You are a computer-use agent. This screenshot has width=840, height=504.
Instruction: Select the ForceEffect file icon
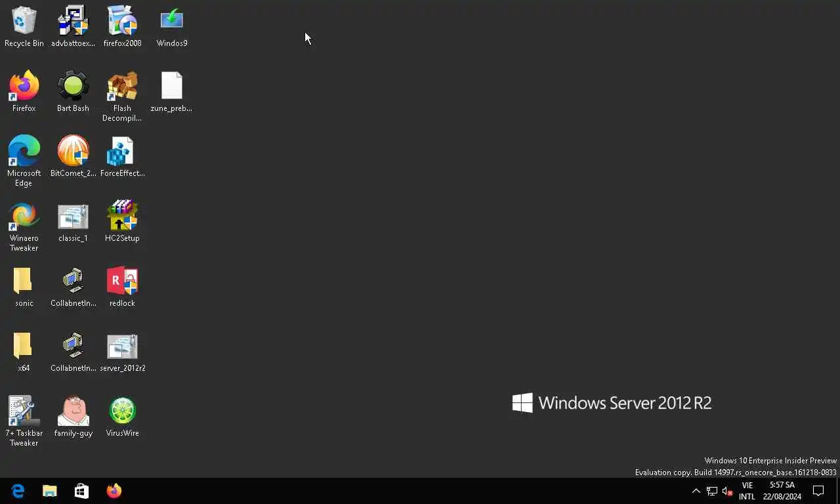coord(122,157)
